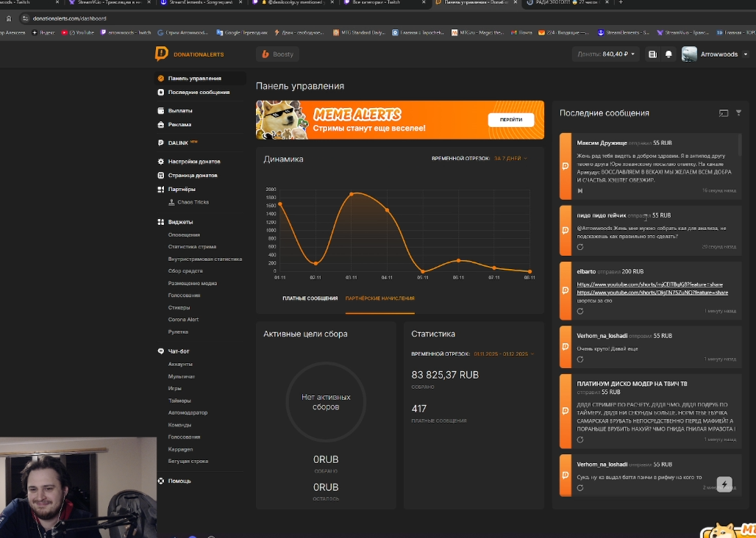756x538 pixels.
Task: Select the Chaos Tricks partner item
Action: [x=193, y=202]
